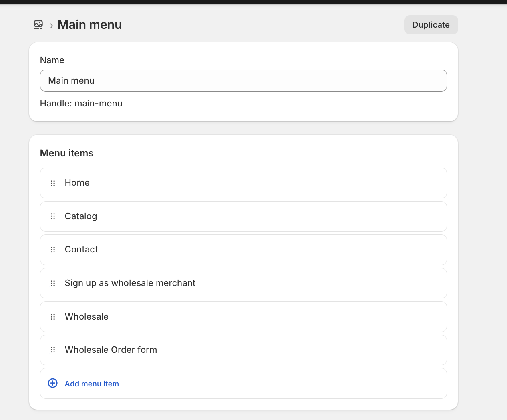Click the drag handle beside Home
Screen dimensions: 507x420
pyautogui.click(x=53, y=183)
